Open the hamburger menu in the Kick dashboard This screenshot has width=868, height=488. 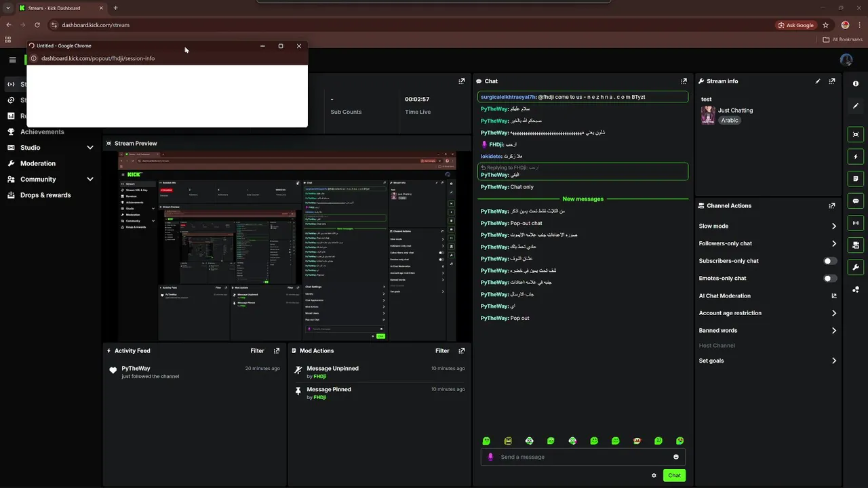tap(12, 60)
